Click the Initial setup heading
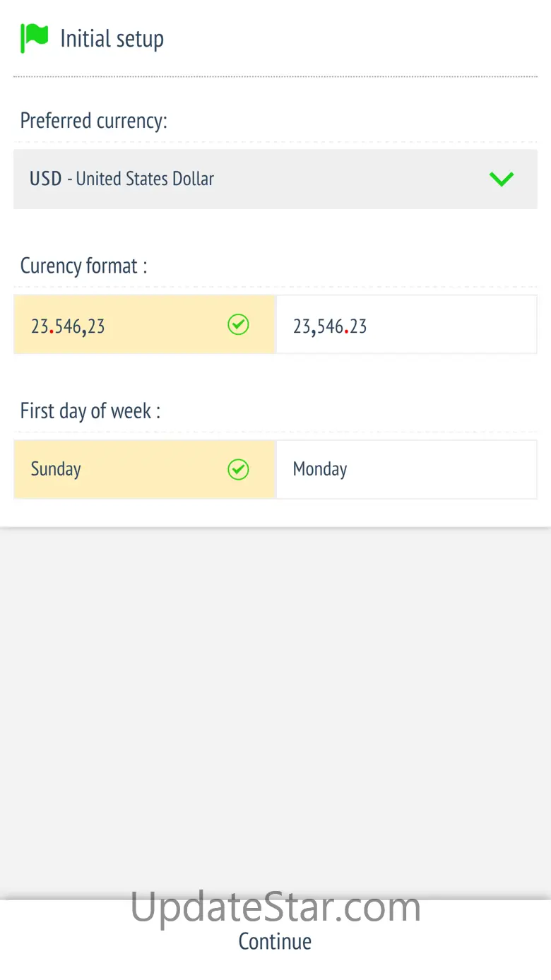Viewport: 551px width, 980px height. pos(112,39)
